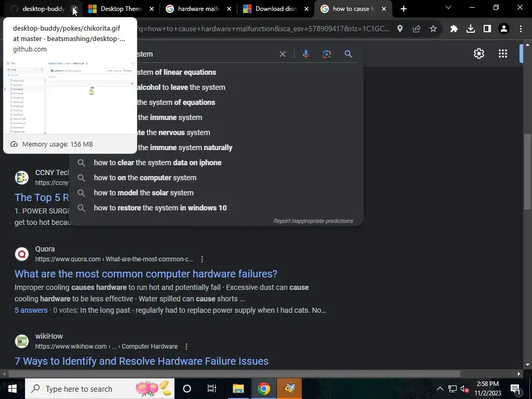The height and width of the screenshot is (399, 532).
Task: Select suggestion 'system of linear equations'
Action: [x=216, y=72]
